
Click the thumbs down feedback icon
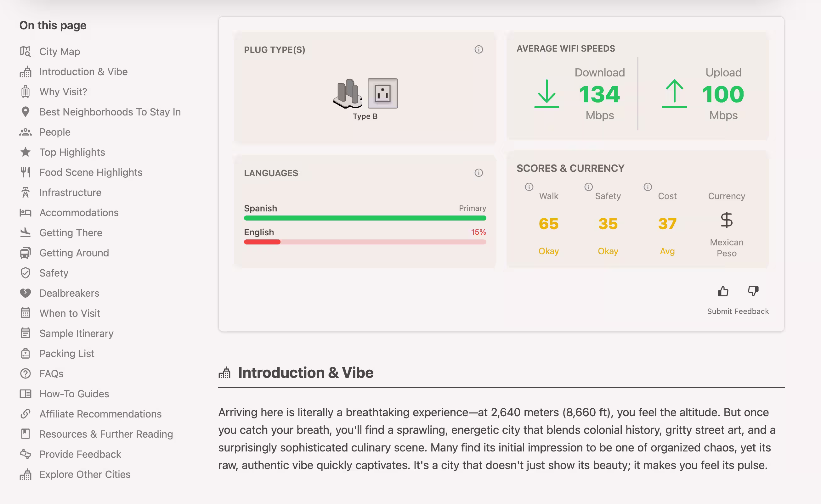point(753,291)
